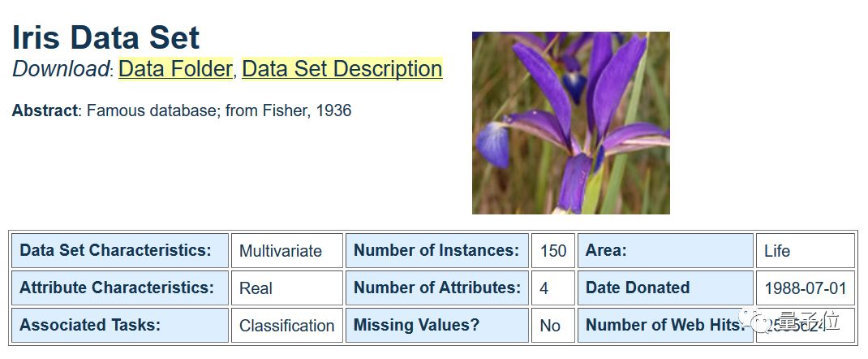The image size is (868, 359).
Task: Select the 1988-07-01 date value
Action: [806, 288]
